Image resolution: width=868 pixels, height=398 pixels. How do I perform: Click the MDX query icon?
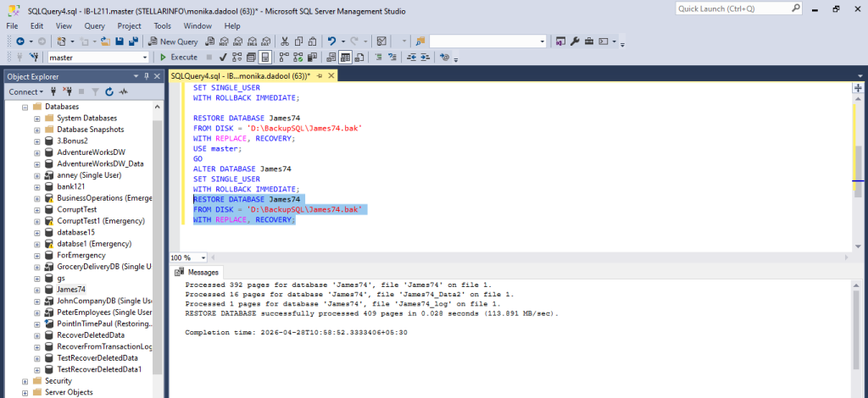coord(224,41)
